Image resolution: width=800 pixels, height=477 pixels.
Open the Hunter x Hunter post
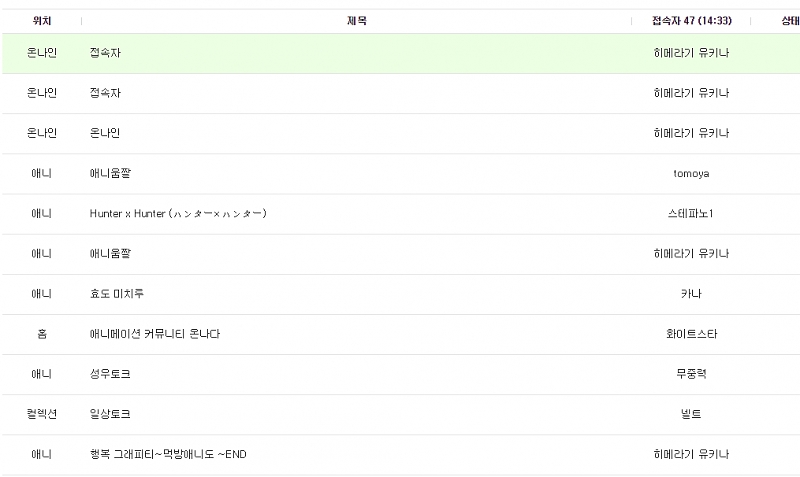click(x=177, y=214)
